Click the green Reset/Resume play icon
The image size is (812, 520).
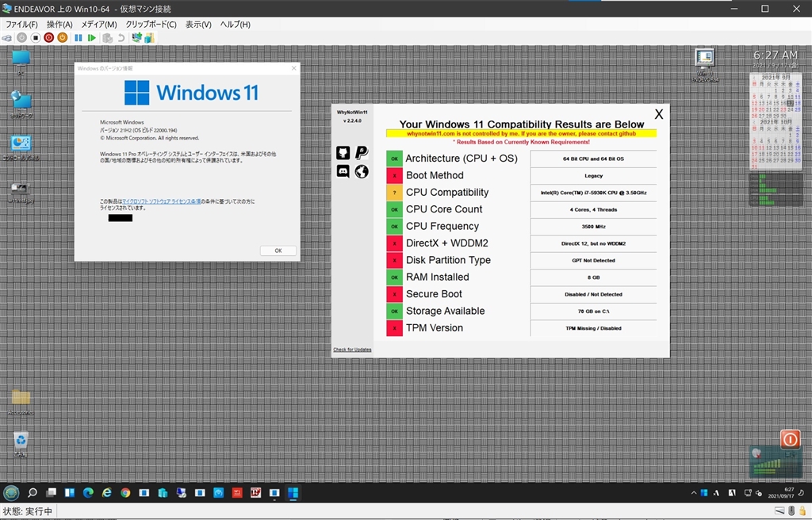(x=92, y=38)
